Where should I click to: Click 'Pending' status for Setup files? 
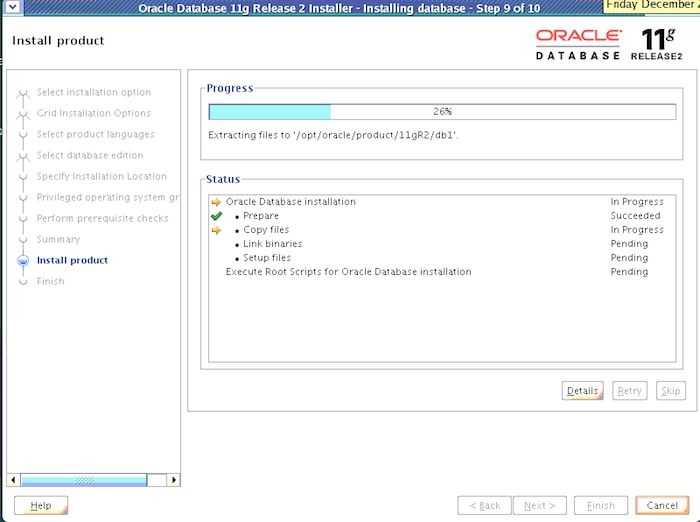click(629, 258)
